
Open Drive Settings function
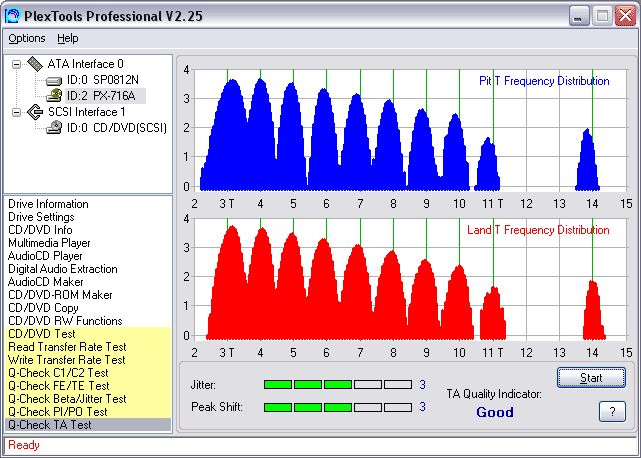(41, 217)
